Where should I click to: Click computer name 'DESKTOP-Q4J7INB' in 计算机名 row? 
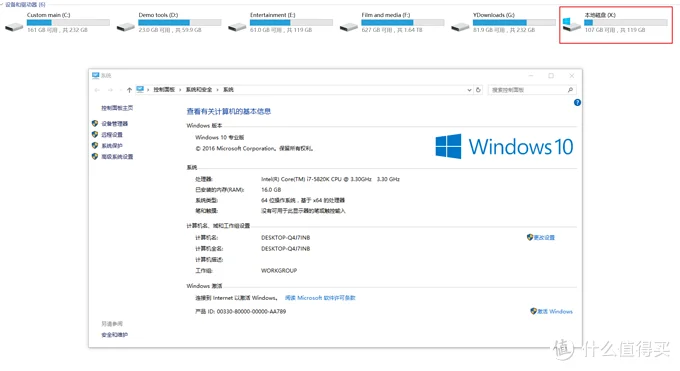[x=285, y=237]
